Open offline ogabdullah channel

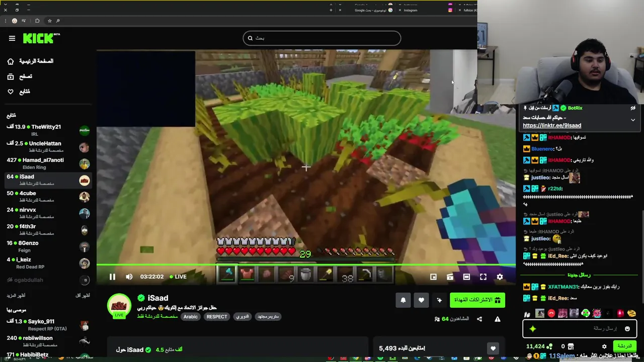48,280
